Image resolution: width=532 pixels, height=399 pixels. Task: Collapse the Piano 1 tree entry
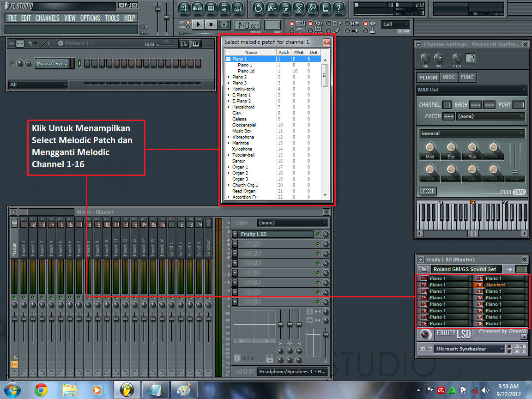(x=228, y=59)
